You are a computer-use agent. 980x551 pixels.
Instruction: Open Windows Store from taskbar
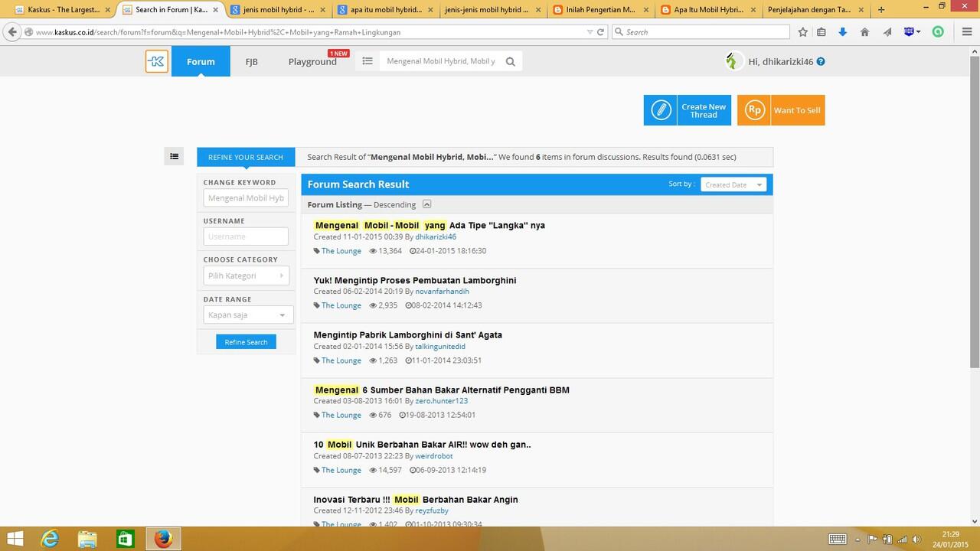(125, 539)
